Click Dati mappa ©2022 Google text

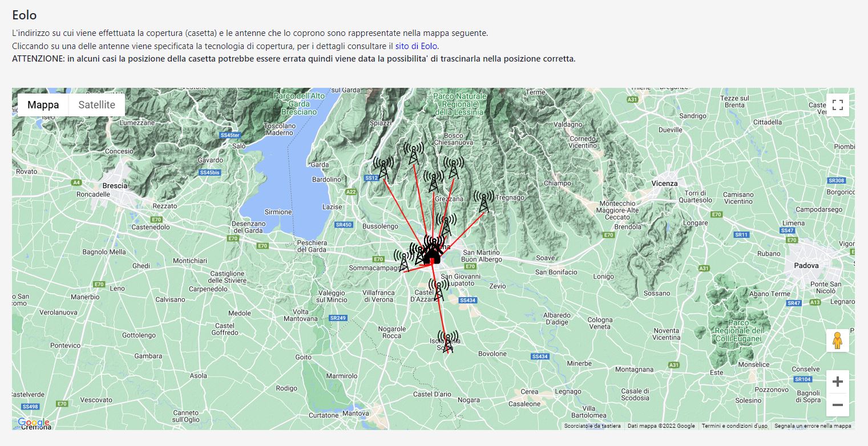[x=661, y=426]
